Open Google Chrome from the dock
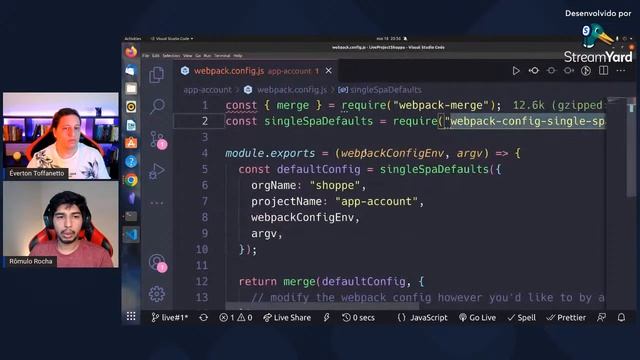 click(131, 180)
